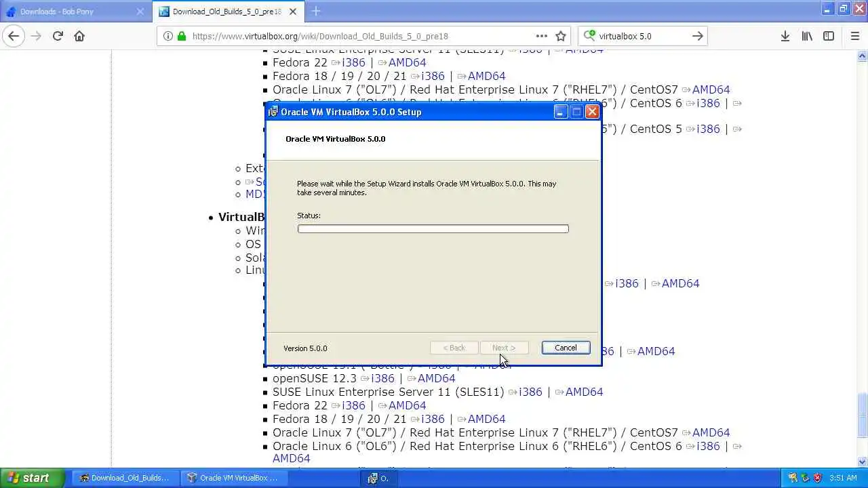Switch to the Downloads - Bob Pony tab
The image size is (868, 488).
75,12
